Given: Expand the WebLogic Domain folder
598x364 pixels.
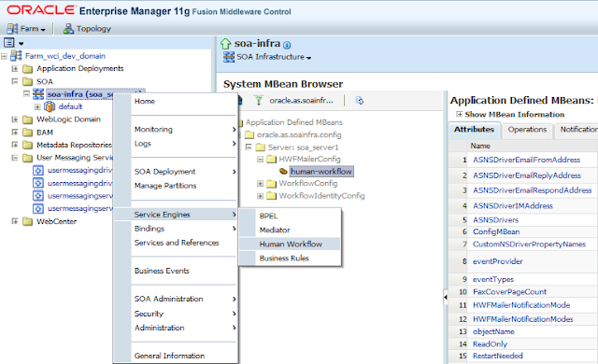Looking at the screenshot, I should (x=15, y=119).
